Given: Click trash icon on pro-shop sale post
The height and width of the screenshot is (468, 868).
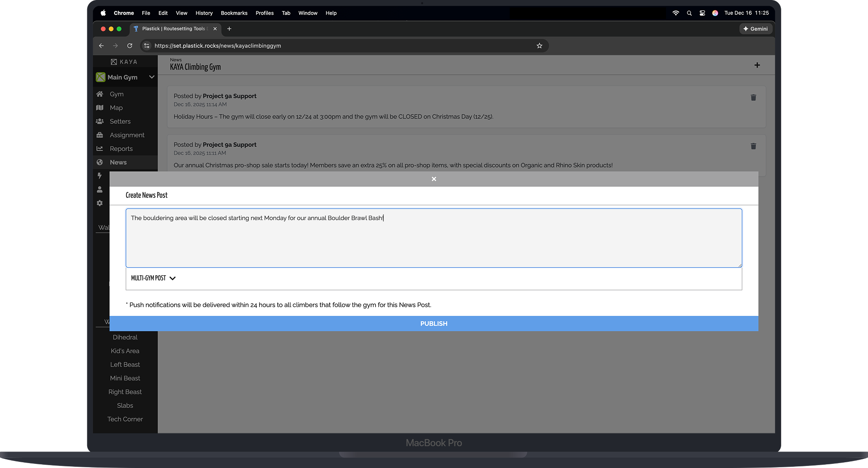Looking at the screenshot, I should 753,146.
